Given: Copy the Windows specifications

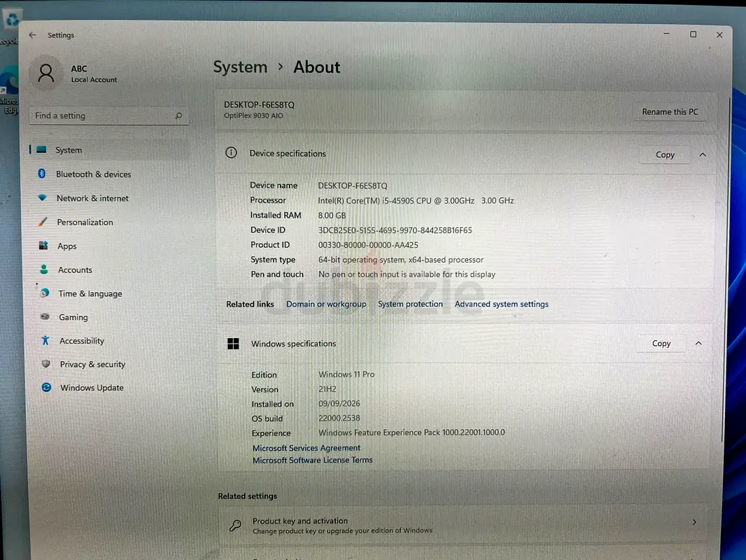Looking at the screenshot, I should coord(661,343).
